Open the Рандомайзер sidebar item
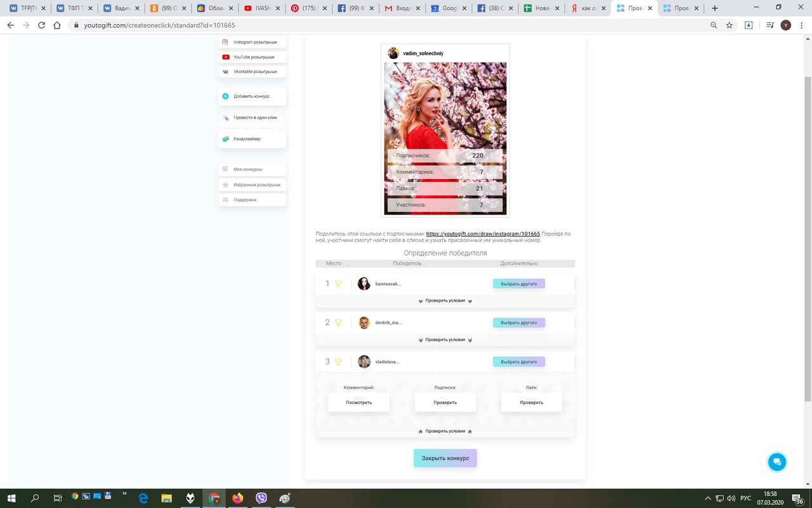 252,139
